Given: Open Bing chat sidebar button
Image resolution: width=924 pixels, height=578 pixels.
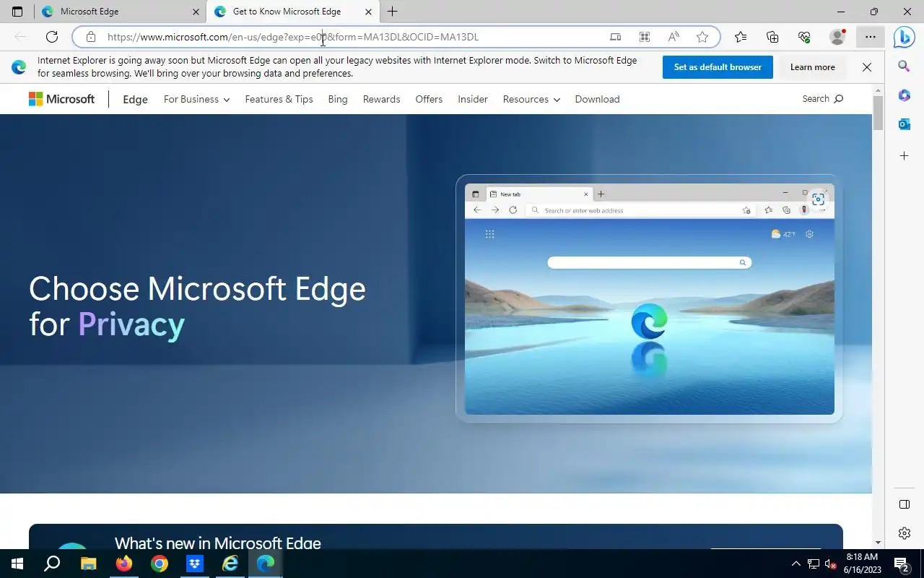Looking at the screenshot, I should pyautogui.click(x=904, y=37).
